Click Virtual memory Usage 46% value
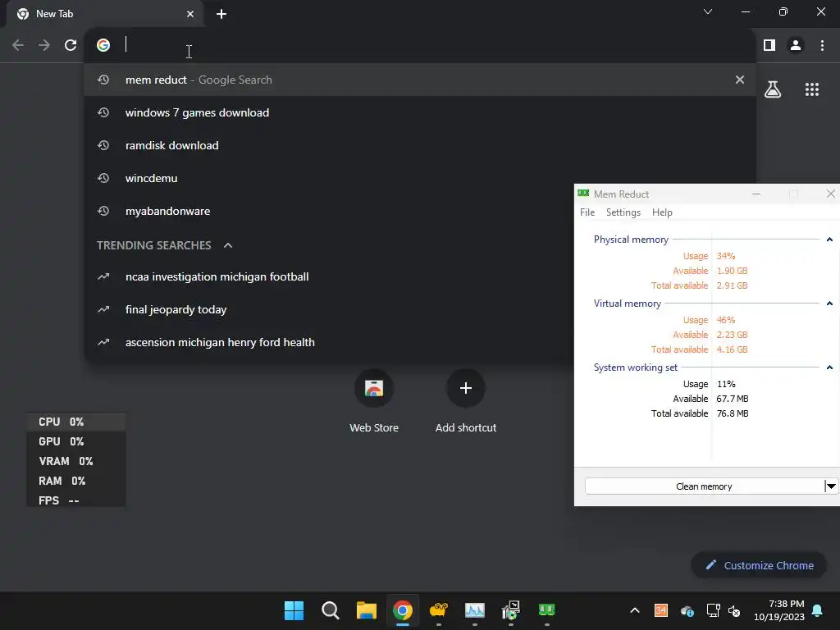Screen dimensions: 840x630 726,320
